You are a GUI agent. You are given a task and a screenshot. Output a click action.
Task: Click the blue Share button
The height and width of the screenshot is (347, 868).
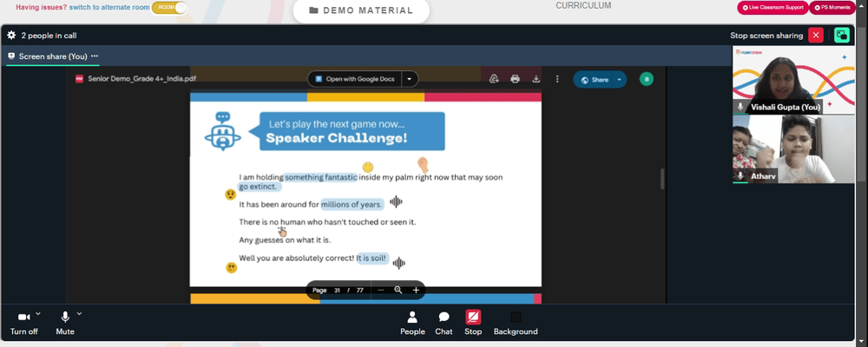point(594,80)
